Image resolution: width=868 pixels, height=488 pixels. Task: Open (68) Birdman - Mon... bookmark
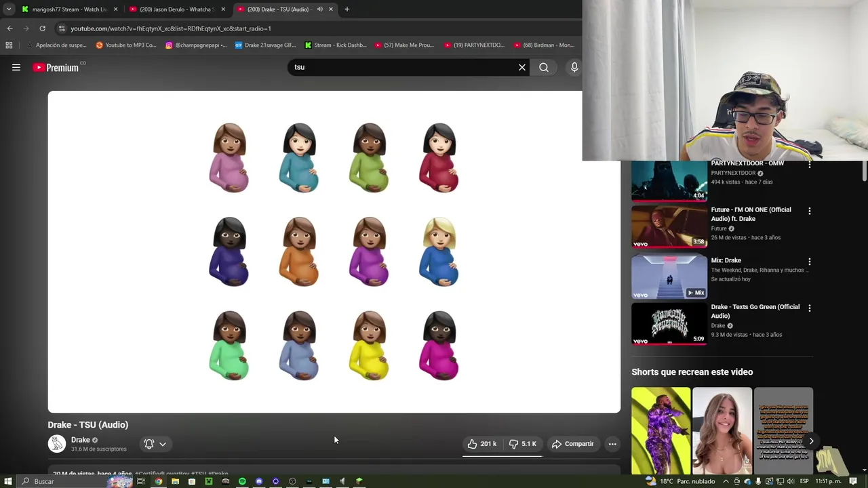click(544, 45)
